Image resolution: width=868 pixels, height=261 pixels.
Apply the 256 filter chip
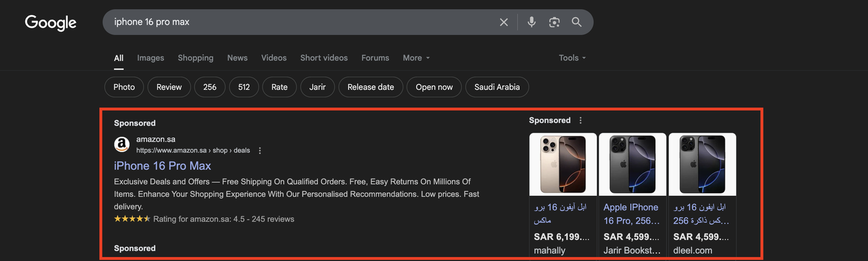pyautogui.click(x=210, y=87)
